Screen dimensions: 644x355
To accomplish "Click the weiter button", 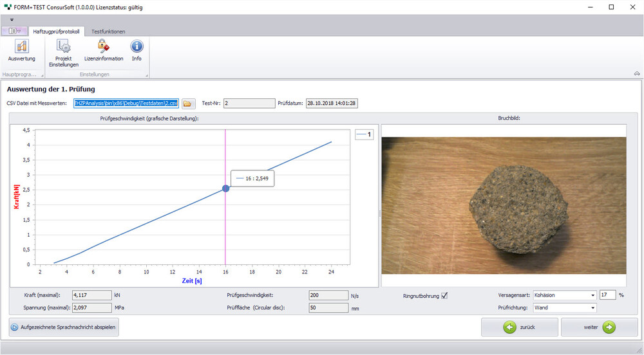I will 599,327.
